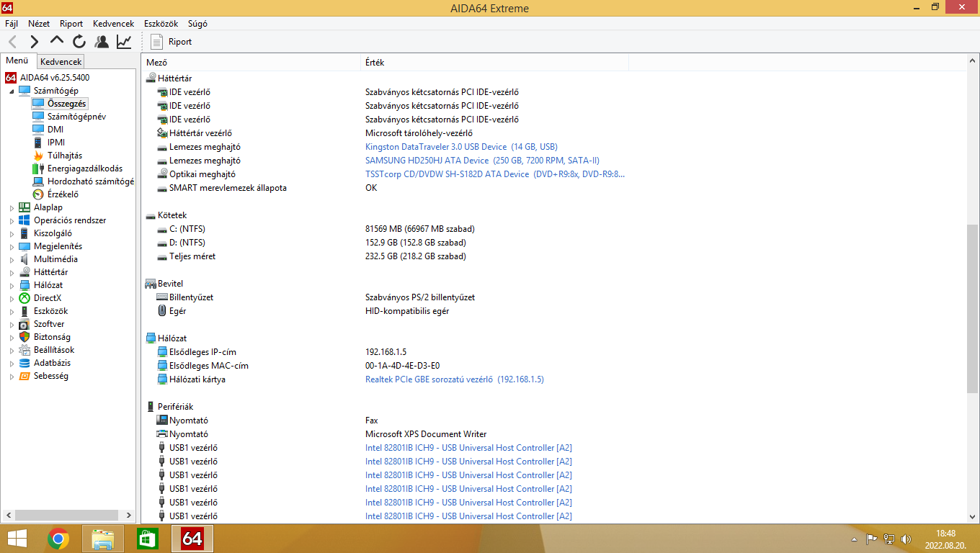The image size is (980, 553).
Task: Open the graph chart toolbar icon
Action: pos(124,42)
